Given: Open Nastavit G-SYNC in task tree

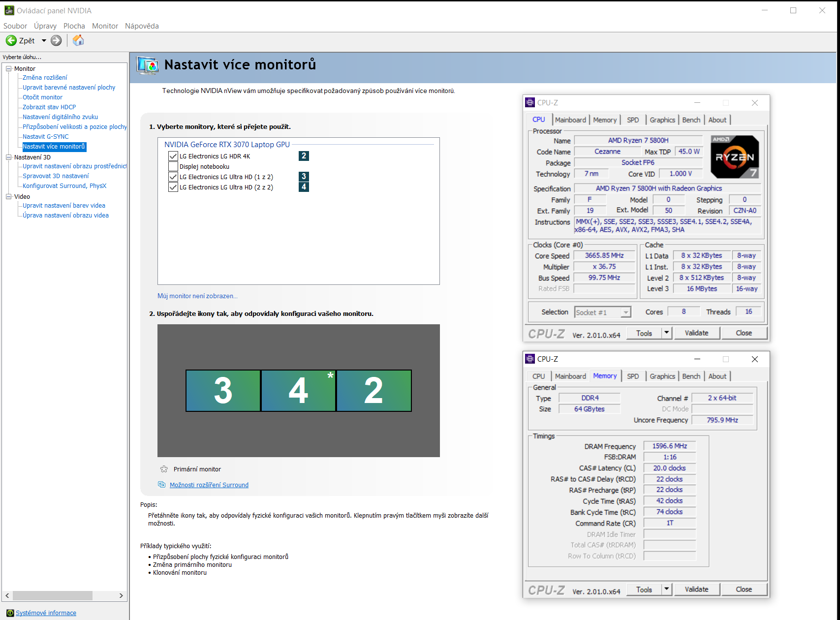Looking at the screenshot, I should 46,137.
